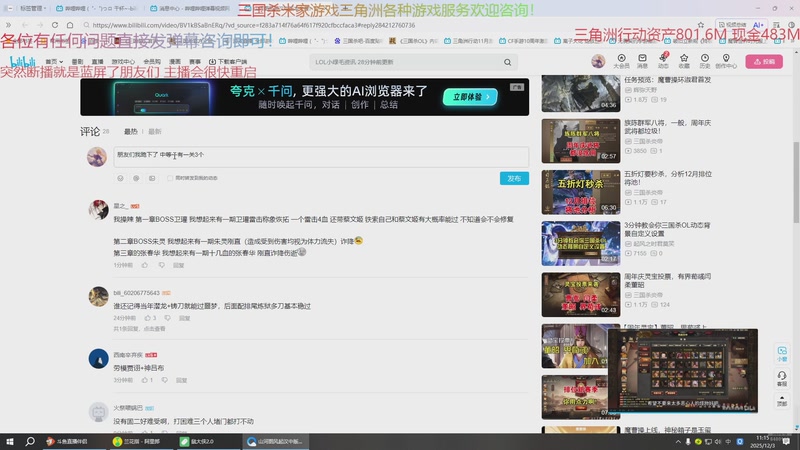Screen dimensions: 800x450
Task: Sort comments by 最热
Action: pos(131,132)
